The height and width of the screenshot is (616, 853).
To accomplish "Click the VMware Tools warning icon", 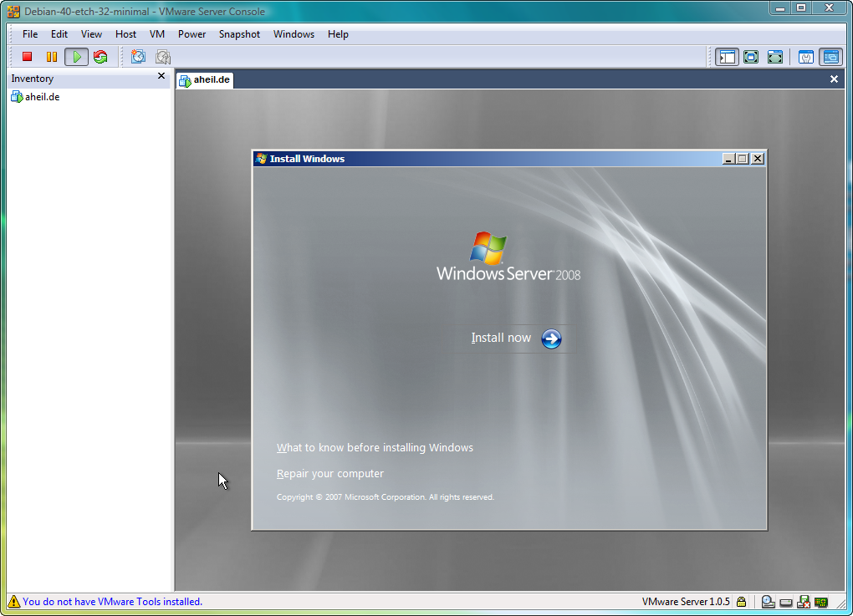I will (13, 602).
